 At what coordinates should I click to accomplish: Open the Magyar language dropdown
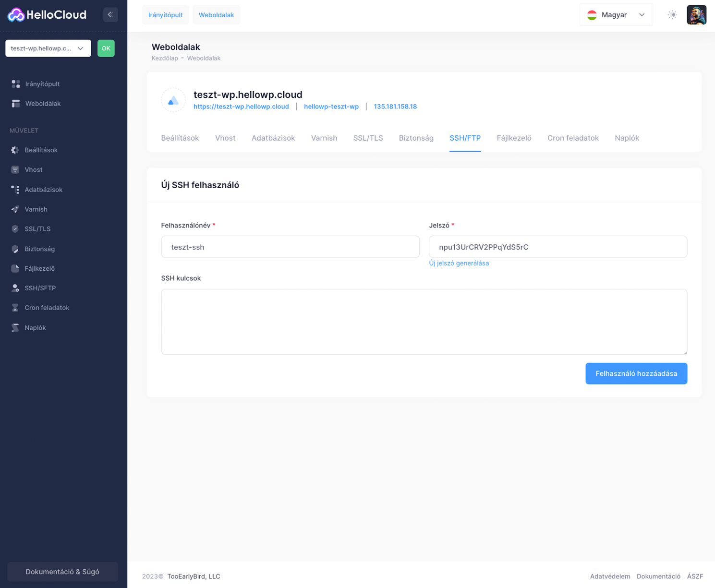coord(616,15)
